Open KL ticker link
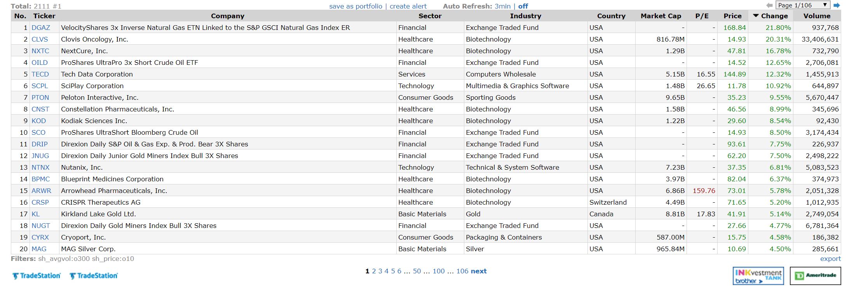 35,214
